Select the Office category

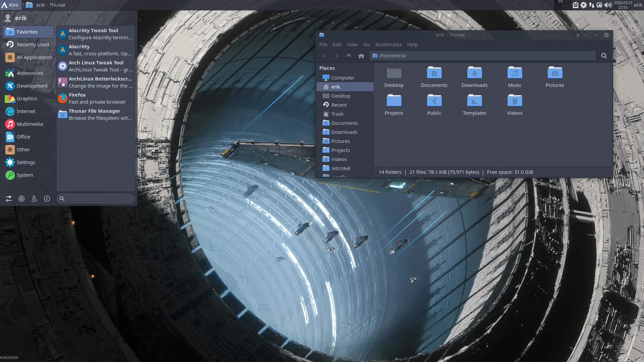click(29, 137)
